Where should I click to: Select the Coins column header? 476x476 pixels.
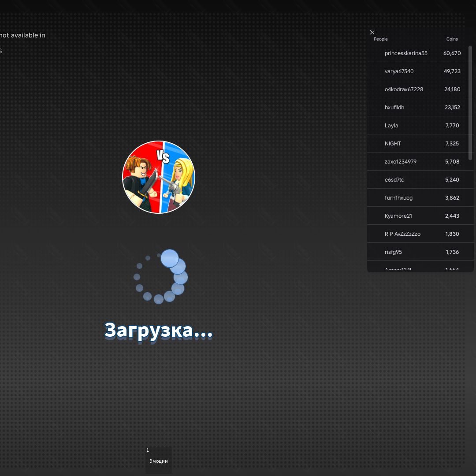(x=452, y=39)
